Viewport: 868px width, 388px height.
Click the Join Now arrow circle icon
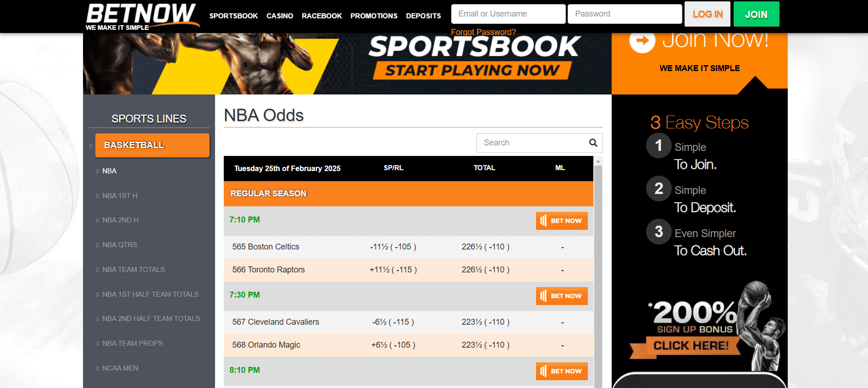coord(642,40)
